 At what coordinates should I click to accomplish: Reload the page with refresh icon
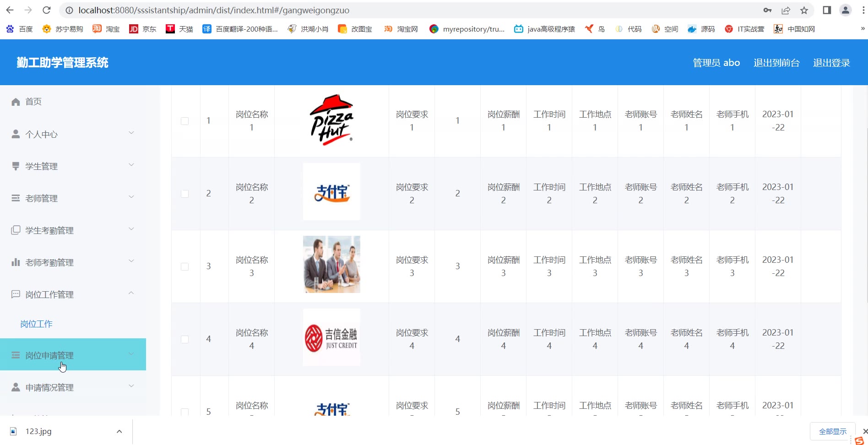[46, 10]
